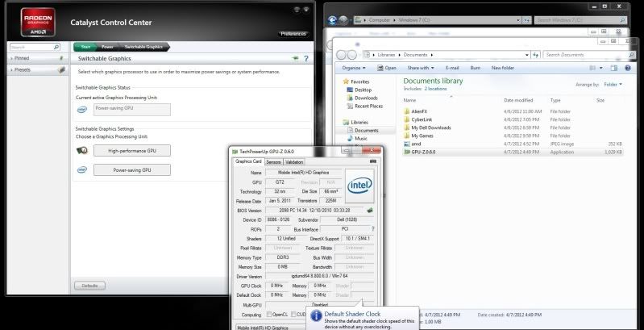
Task: Click New folder in Documents toolbar
Action: tap(503, 68)
